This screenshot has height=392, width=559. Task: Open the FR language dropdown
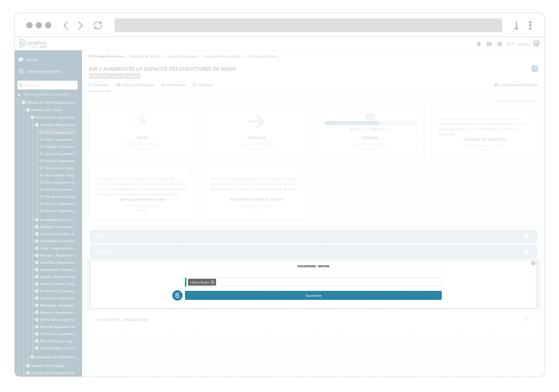[510, 44]
